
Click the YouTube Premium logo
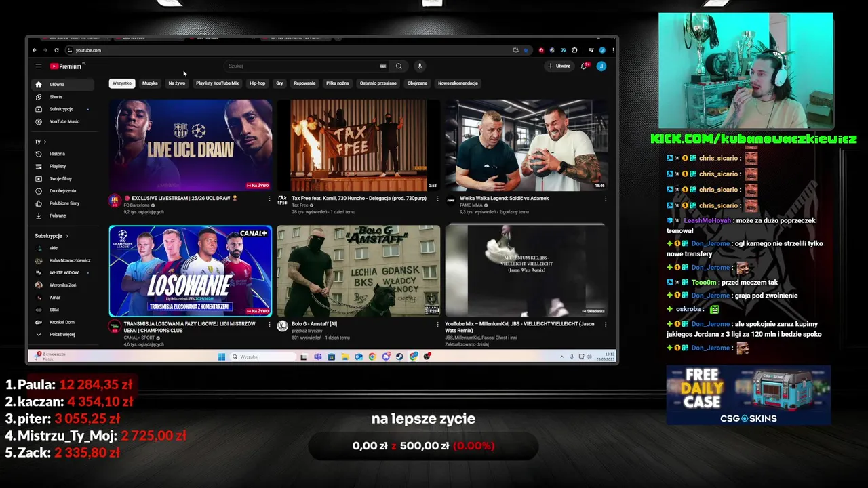(x=66, y=66)
